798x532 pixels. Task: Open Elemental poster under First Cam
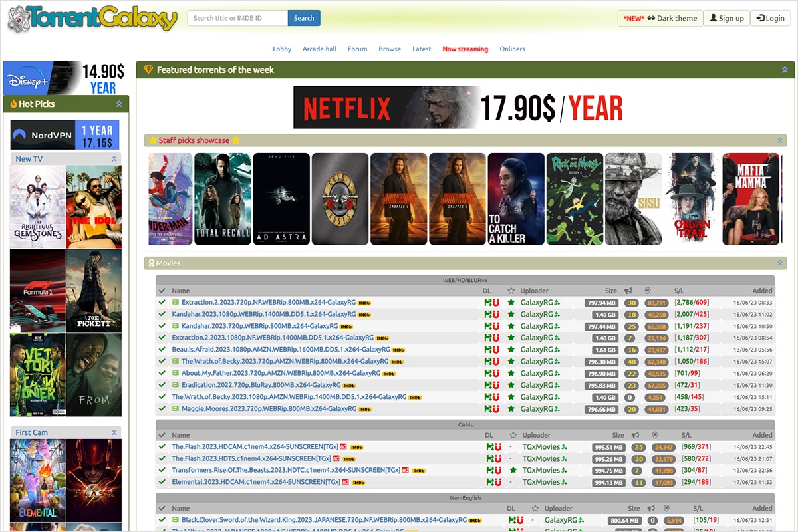38,480
